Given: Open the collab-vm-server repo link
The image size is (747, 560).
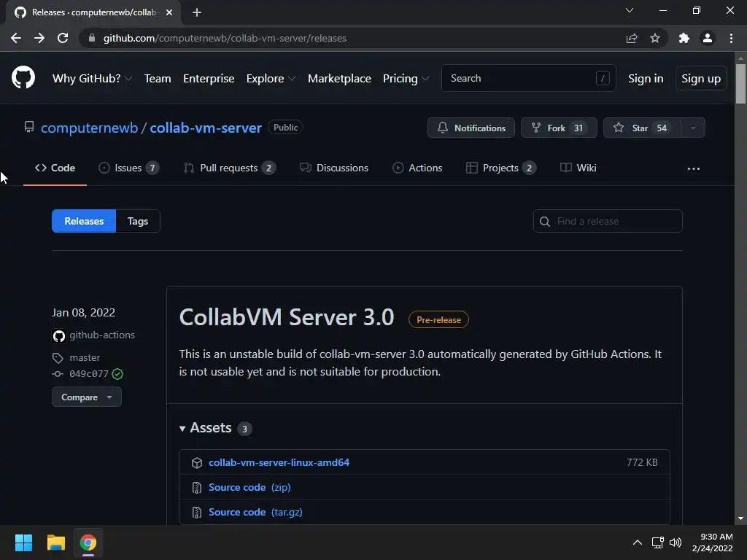Looking at the screenshot, I should (x=206, y=128).
